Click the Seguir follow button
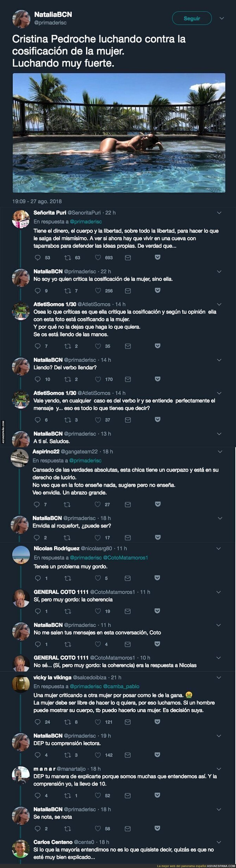The width and height of the screenshot is (236, 868). (x=192, y=18)
